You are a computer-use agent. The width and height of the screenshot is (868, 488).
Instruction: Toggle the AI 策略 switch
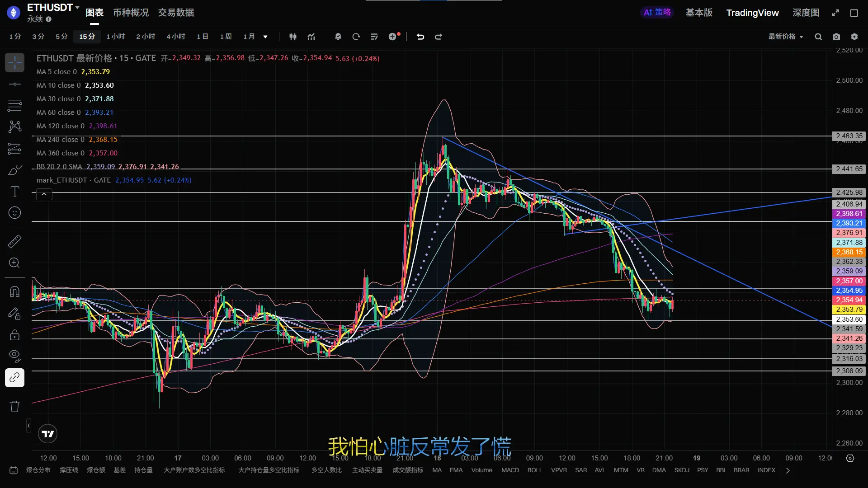(657, 13)
